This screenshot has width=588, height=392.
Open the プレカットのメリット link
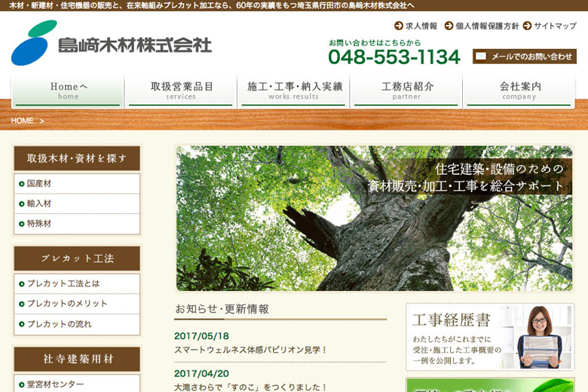coord(67,304)
